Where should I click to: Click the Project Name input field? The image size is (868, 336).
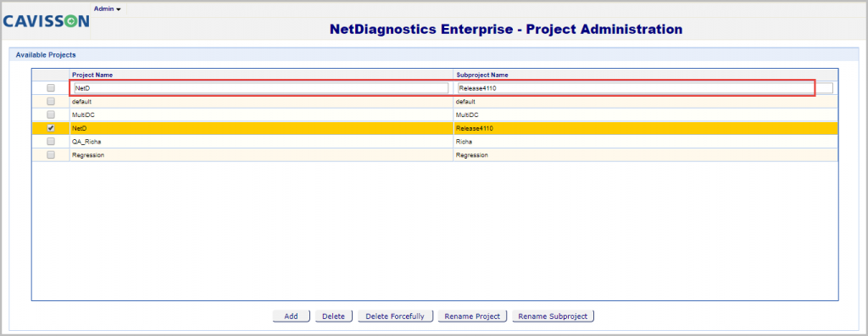pos(260,87)
